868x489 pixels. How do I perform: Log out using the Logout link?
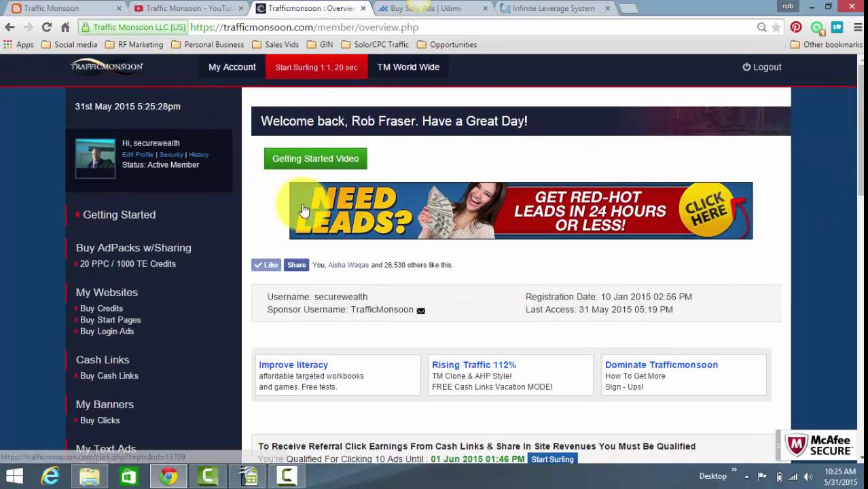click(762, 67)
